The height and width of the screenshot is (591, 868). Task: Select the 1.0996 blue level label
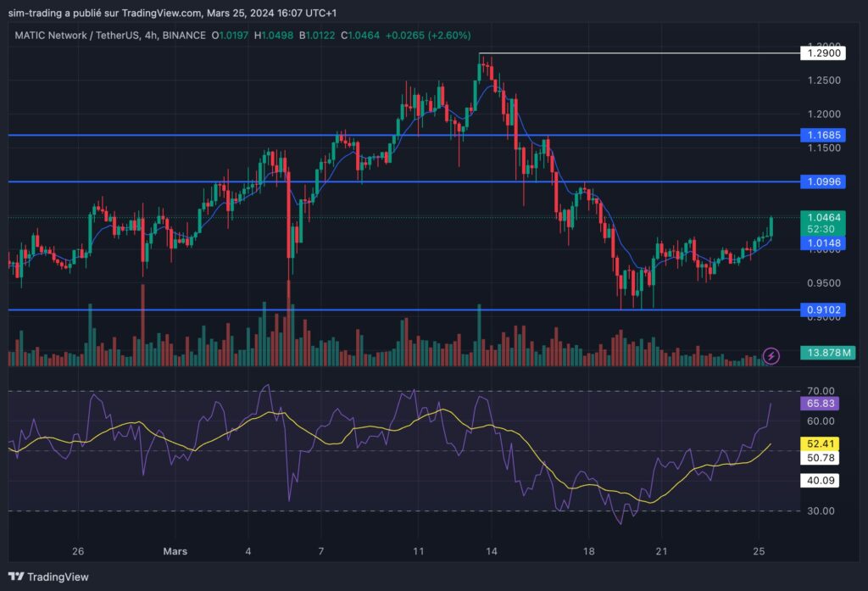pos(822,181)
